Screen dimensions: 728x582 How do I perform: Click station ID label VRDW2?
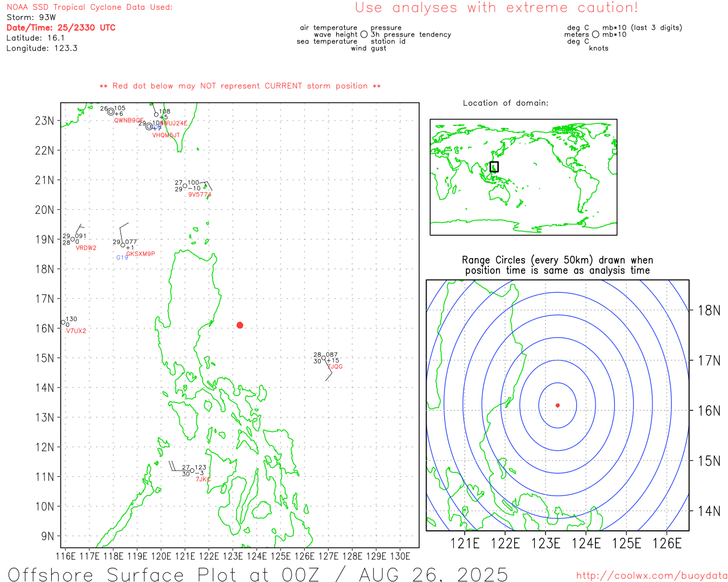tap(86, 248)
